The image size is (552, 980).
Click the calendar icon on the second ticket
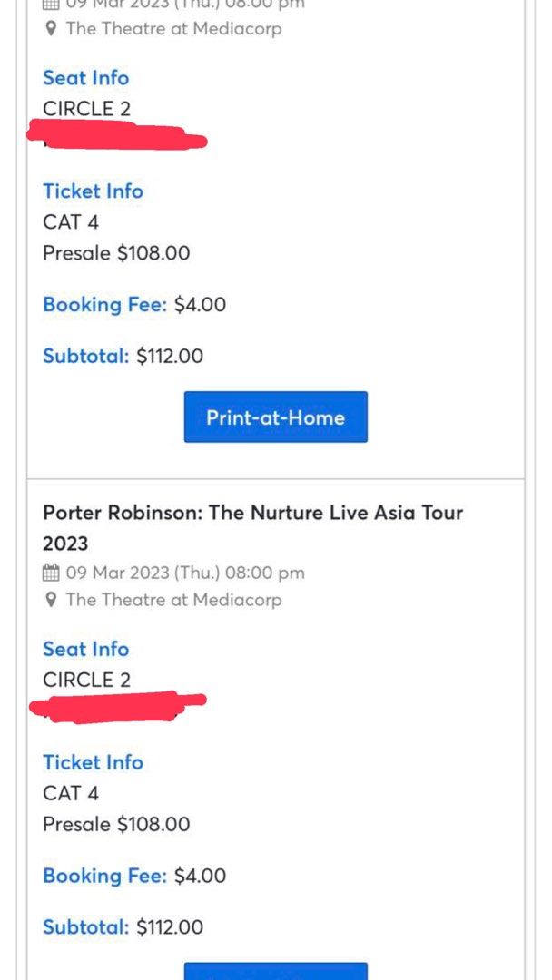pos(50,573)
